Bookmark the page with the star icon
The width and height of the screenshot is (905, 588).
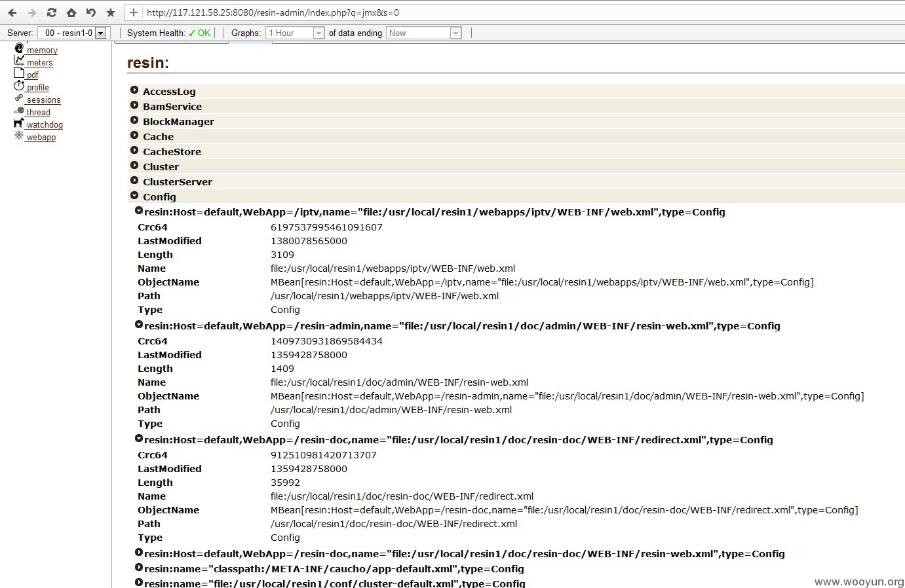pyautogui.click(x=111, y=12)
